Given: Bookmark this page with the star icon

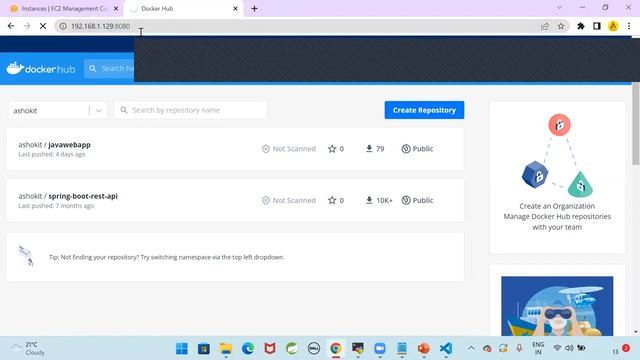Looking at the screenshot, I should (561, 26).
